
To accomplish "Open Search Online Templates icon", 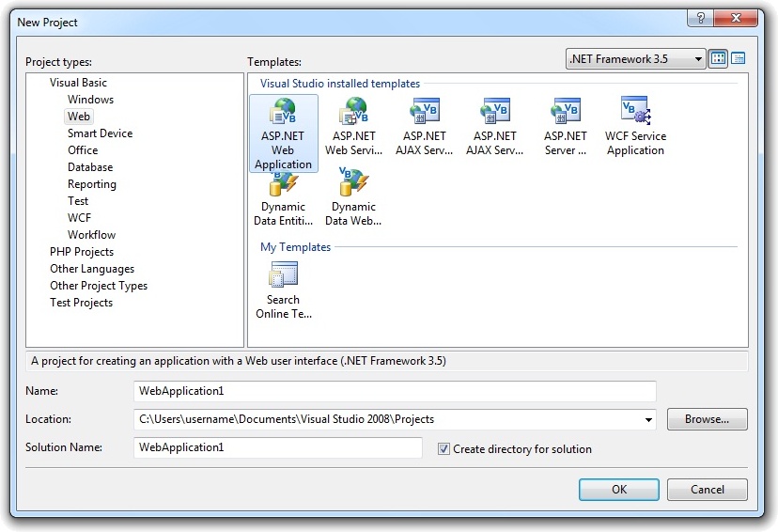I will (x=284, y=274).
